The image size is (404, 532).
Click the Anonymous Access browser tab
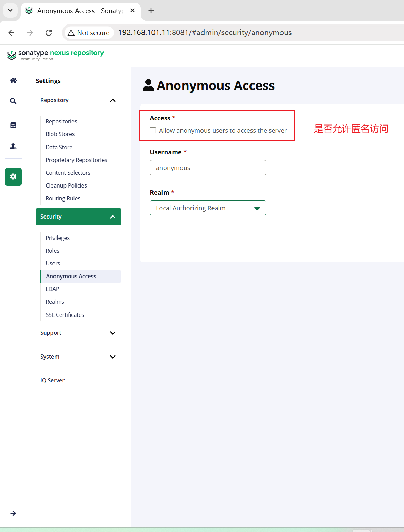tap(80, 11)
